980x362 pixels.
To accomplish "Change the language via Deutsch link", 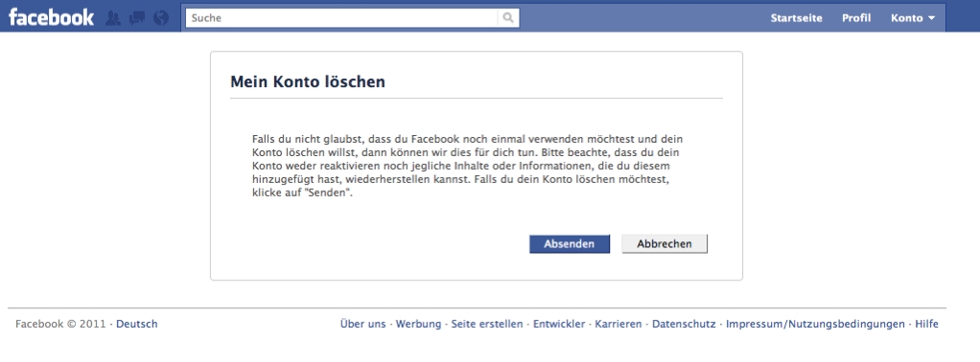I will click(x=137, y=324).
